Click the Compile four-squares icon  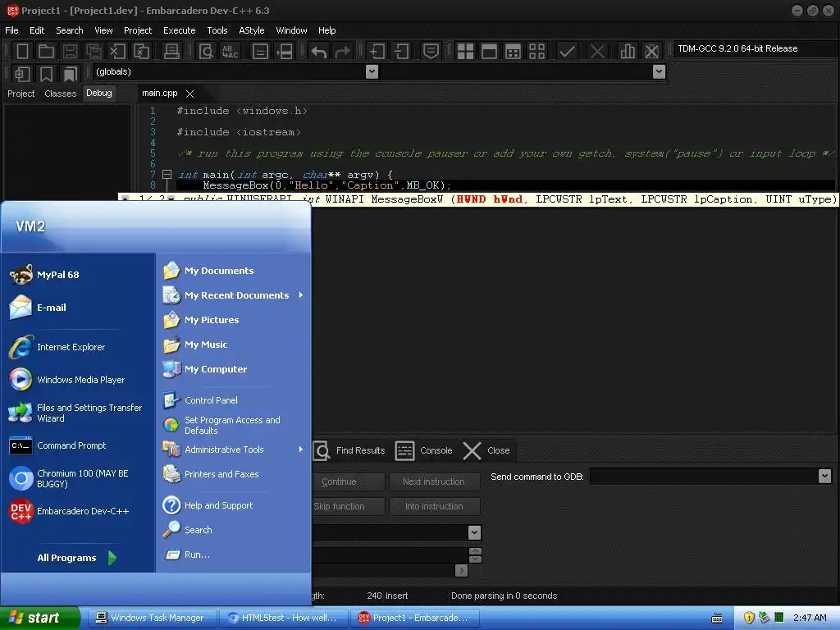click(465, 52)
